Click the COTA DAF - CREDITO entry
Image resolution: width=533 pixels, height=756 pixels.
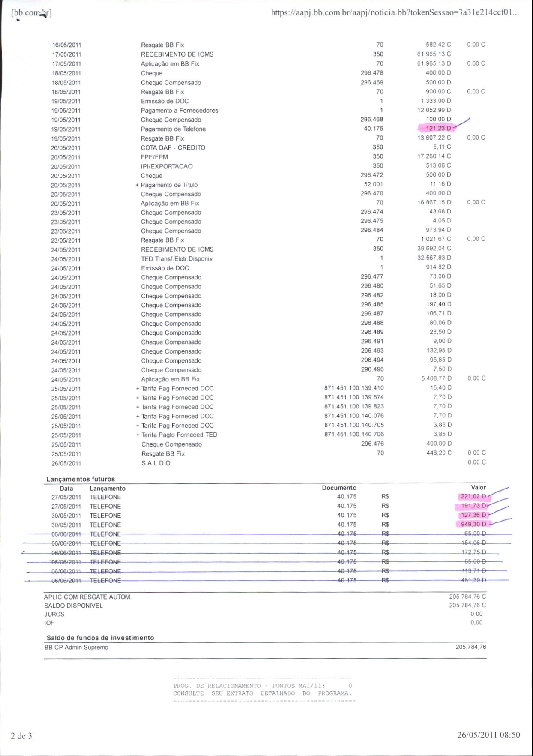point(173,147)
